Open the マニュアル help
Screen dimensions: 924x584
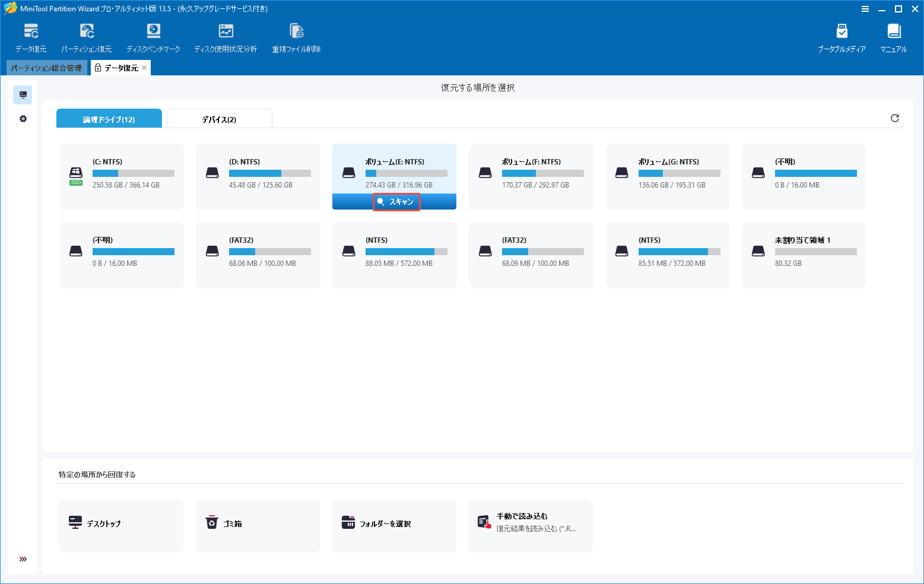(x=893, y=36)
